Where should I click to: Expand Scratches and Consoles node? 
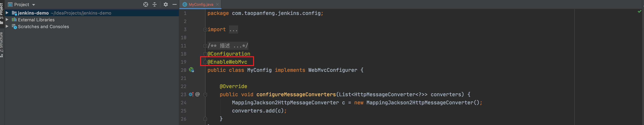[x=7, y=26]
